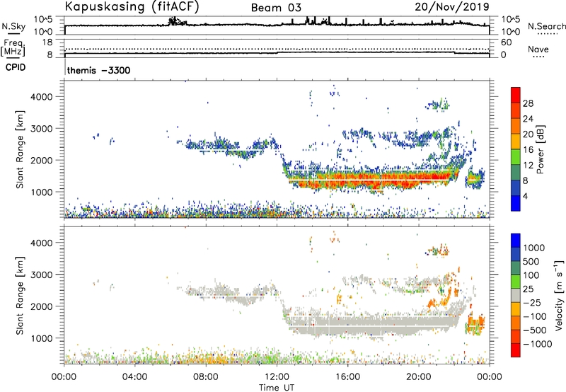Click the '4000' tick in the power panel
This screenshot has height=392, width=566.
tap(43, 97)
